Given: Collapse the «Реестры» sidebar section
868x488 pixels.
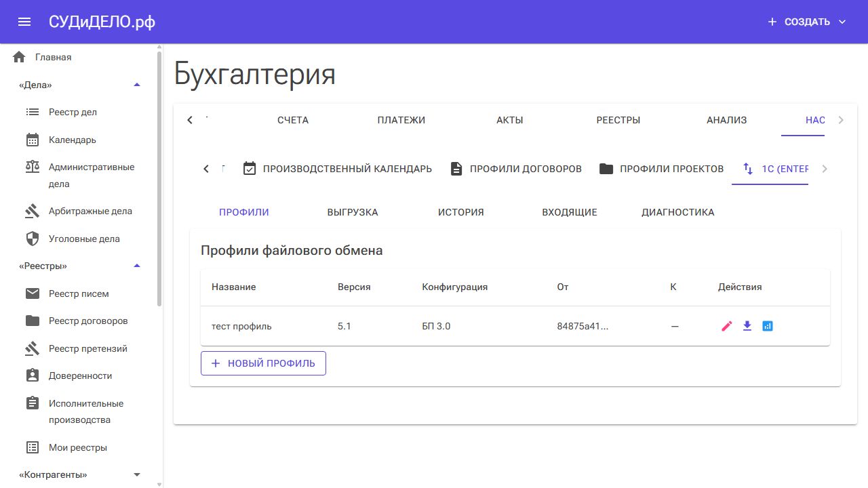Looking at the screenshot, I should (x=137, y=266).
